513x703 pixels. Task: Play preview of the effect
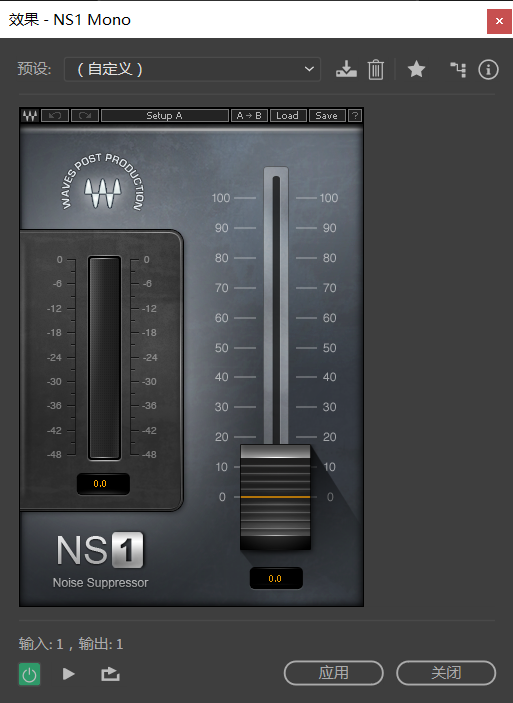point(68,674)
